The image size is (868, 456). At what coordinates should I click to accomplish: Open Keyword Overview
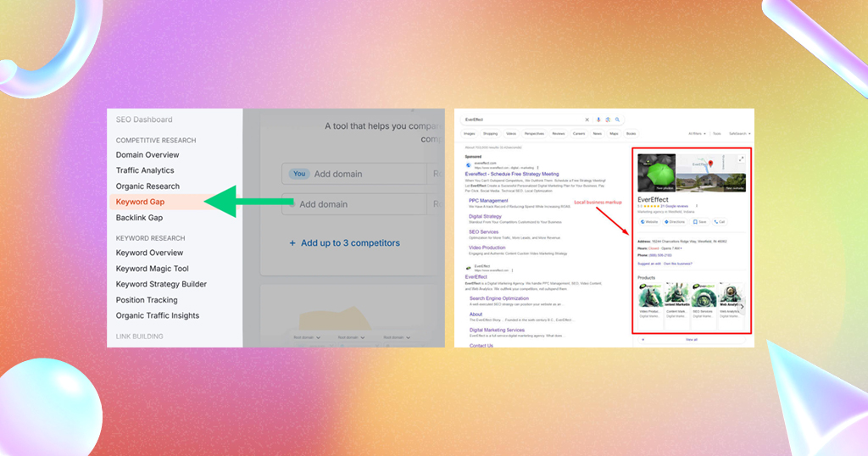(149, 253)
